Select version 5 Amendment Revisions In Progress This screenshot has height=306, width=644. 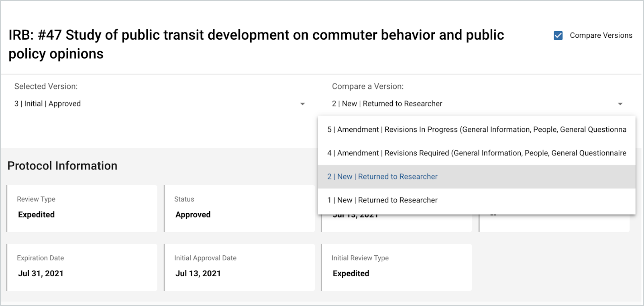476,129
